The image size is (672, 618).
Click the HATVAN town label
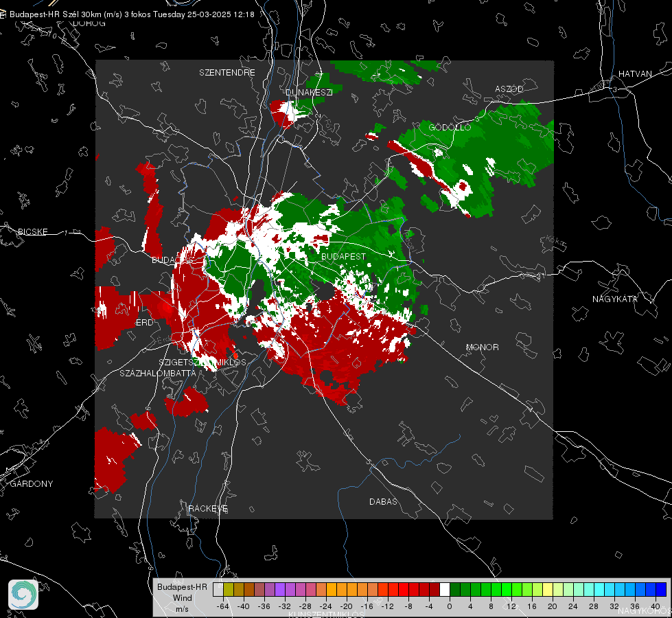click(x=635, y=73)
